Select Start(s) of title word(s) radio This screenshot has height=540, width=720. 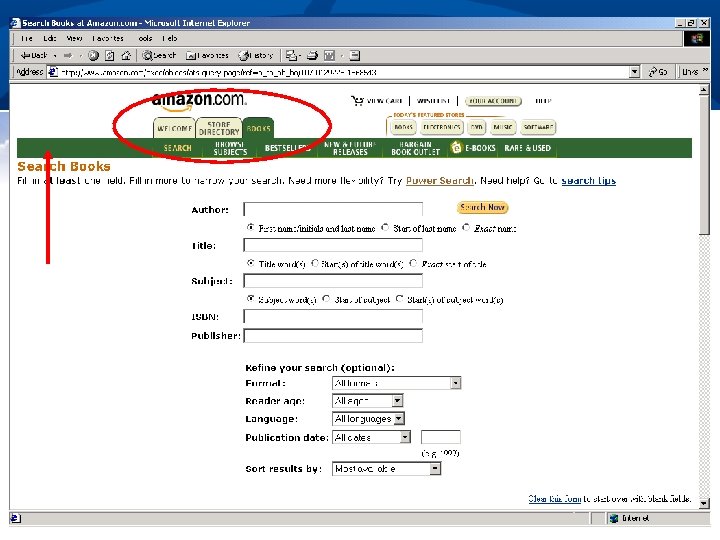[x=315, y=263]
